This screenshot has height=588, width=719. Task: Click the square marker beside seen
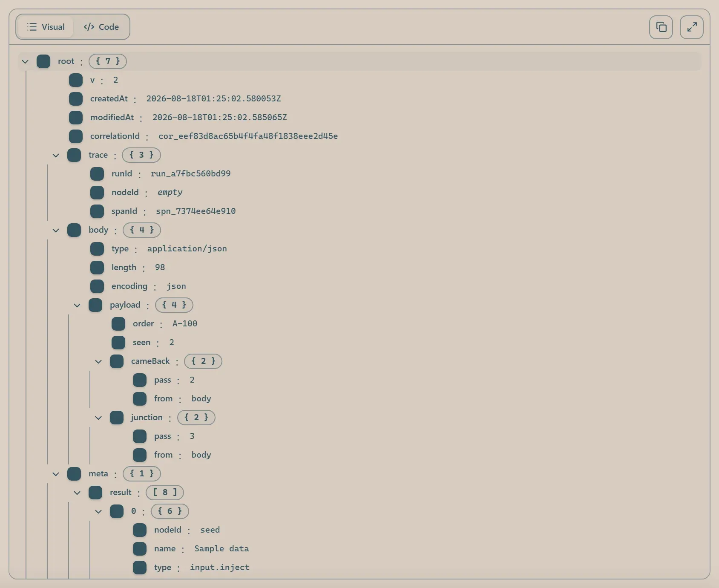[x=118, y=343]
